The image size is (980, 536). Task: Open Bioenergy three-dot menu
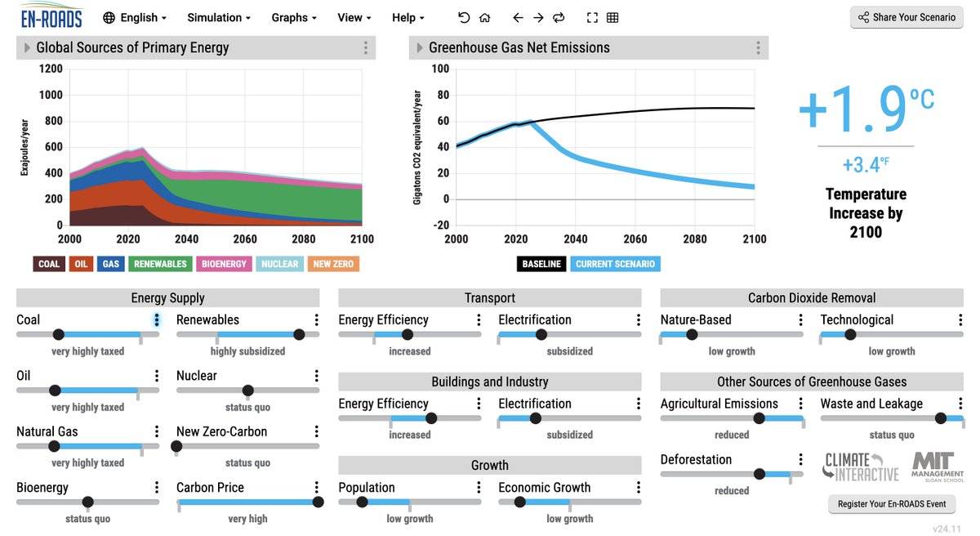click(156, 487)
